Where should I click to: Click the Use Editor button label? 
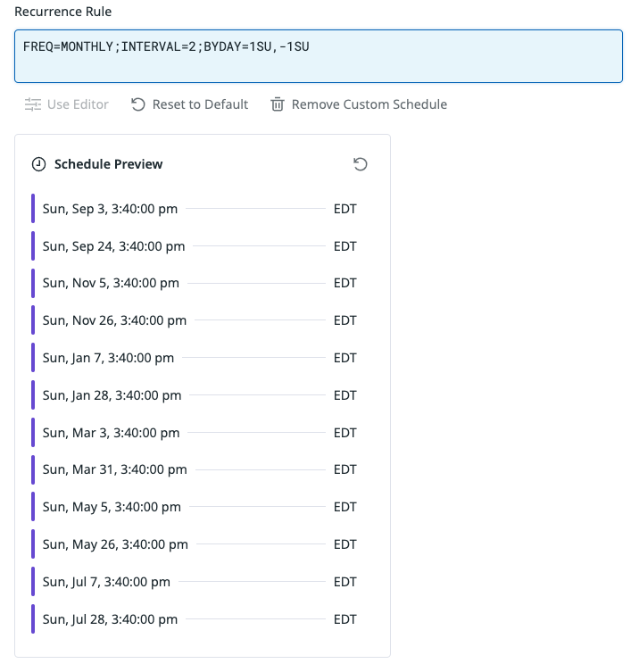(78, 104)
